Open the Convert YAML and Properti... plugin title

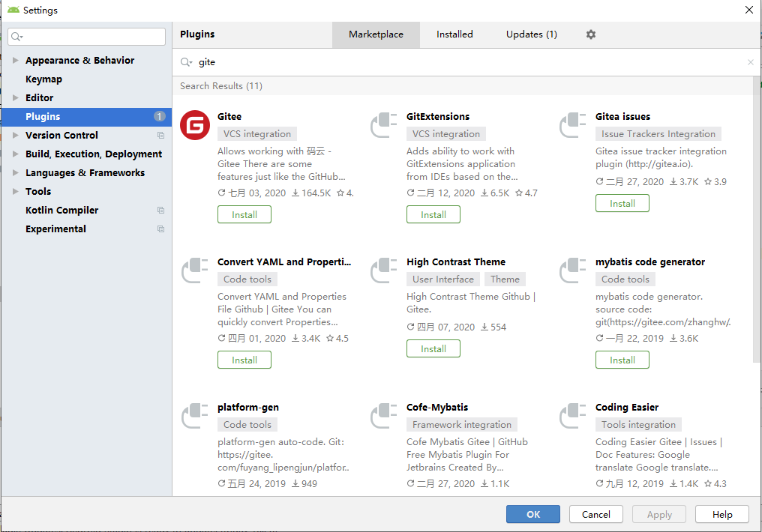283,262
